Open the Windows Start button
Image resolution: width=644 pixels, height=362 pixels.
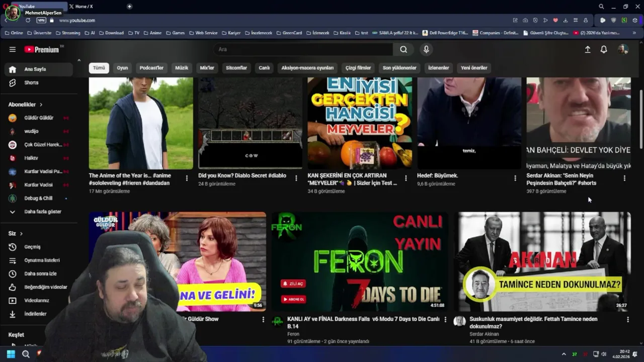[x=11, y=354]
